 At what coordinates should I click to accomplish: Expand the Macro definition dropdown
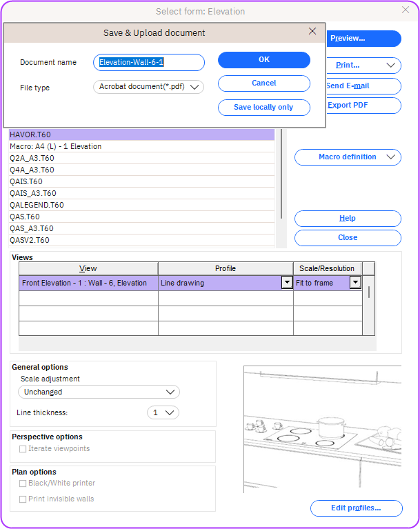[x=348, y=157]
